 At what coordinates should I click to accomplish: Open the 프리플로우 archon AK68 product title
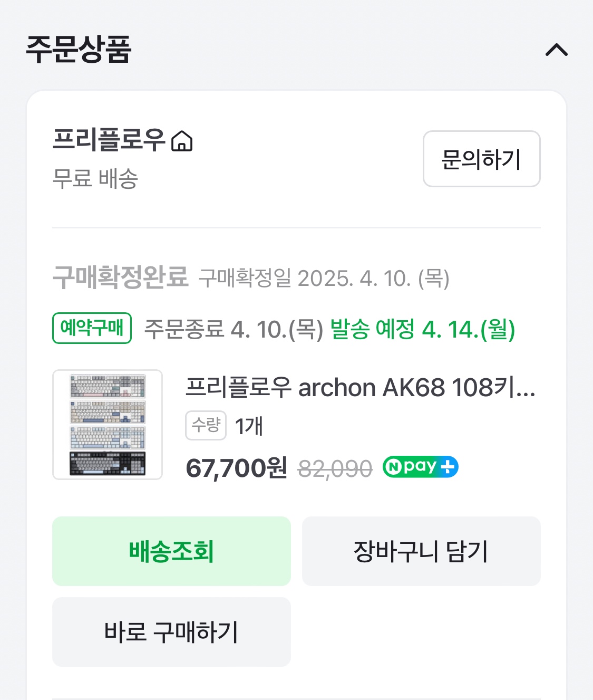point(360,388)
